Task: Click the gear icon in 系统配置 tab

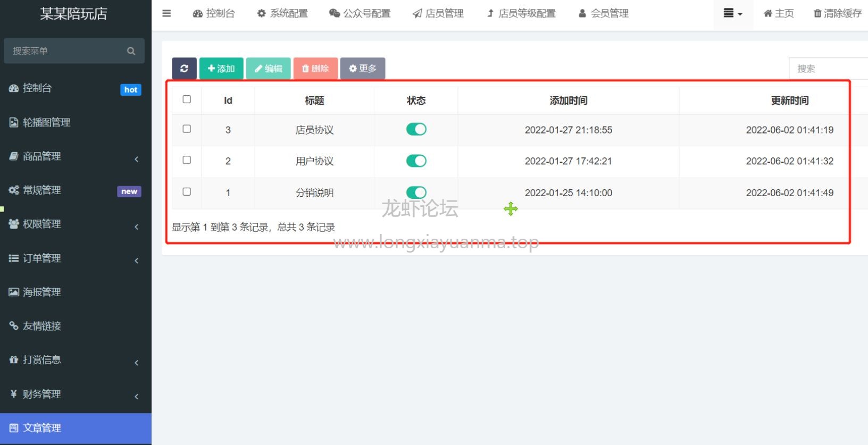Action: [x=261, y=13]
